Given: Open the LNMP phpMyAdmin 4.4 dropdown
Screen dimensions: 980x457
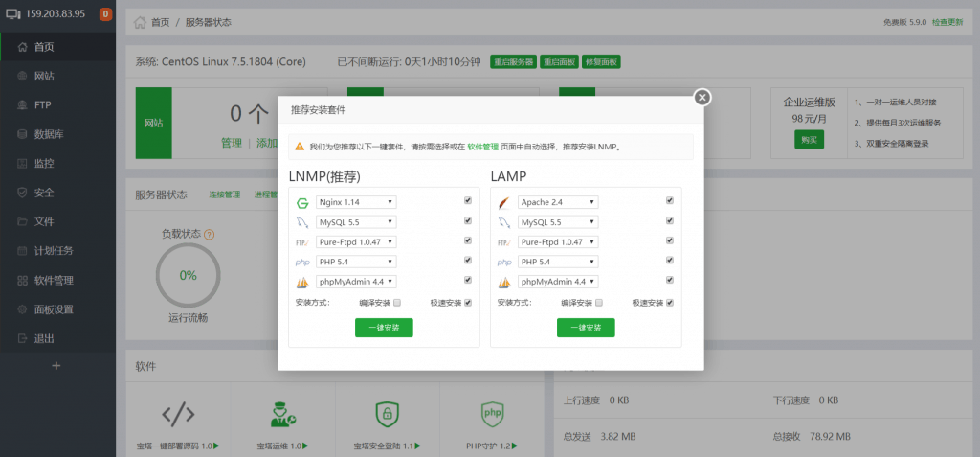Looking at the screenshot, I should (x=356, y=283).
